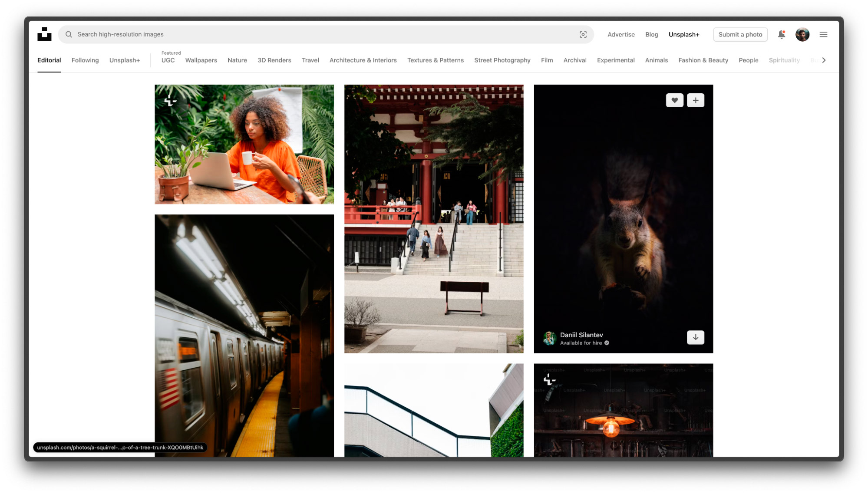Like the squirrel photo with the heart
The height and width of the screenshot is (494, 868).
click(674, 100)
